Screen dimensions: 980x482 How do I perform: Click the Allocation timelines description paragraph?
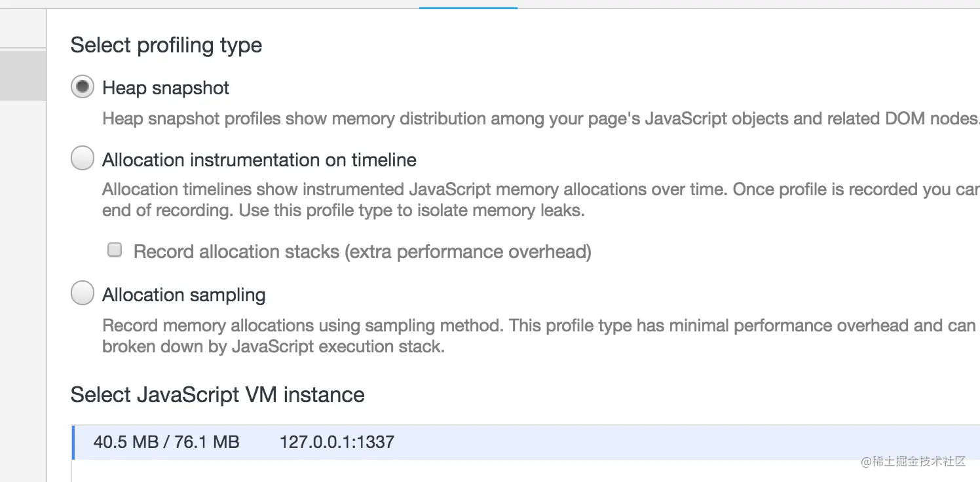524,200
